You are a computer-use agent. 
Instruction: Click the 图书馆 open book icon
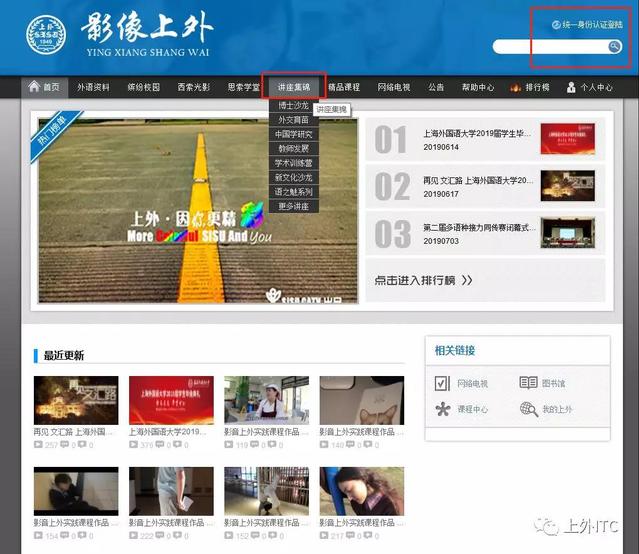[x=529, y=383]
